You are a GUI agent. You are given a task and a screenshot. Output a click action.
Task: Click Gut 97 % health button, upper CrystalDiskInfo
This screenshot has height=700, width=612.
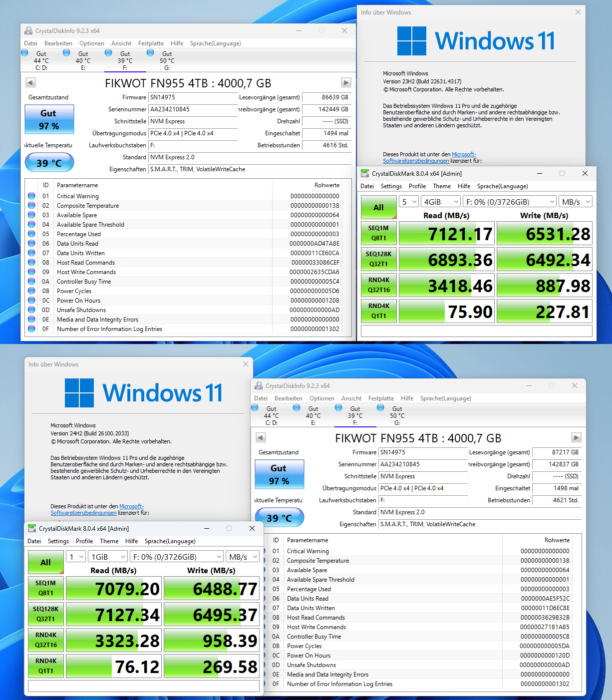pyautogui.click(x=49, y=119)
